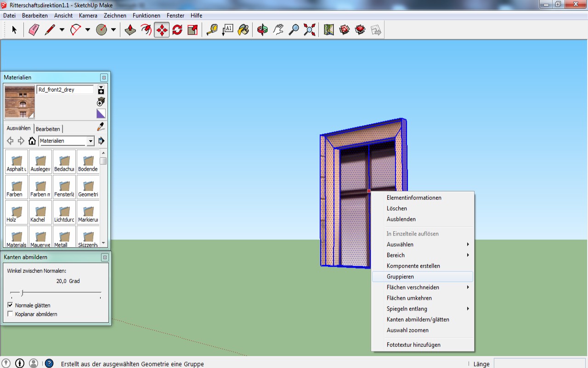Viewport: 588px width, 368px height.
Task: Open the Materialien library dropdown
Action: [x=90, y=141]
